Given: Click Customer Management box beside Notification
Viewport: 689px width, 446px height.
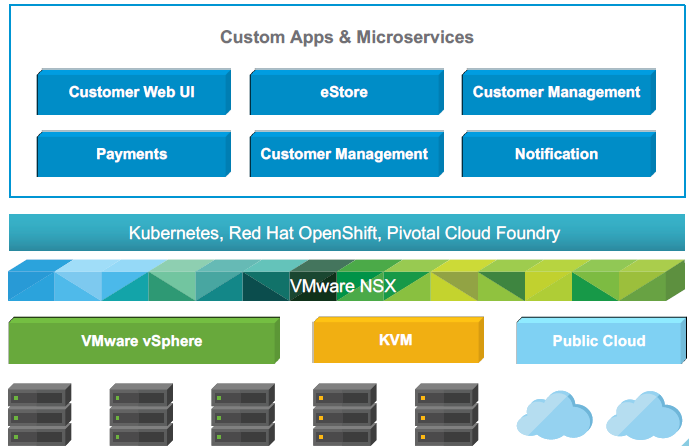Looking at the screenshot, I should point(347,154).
